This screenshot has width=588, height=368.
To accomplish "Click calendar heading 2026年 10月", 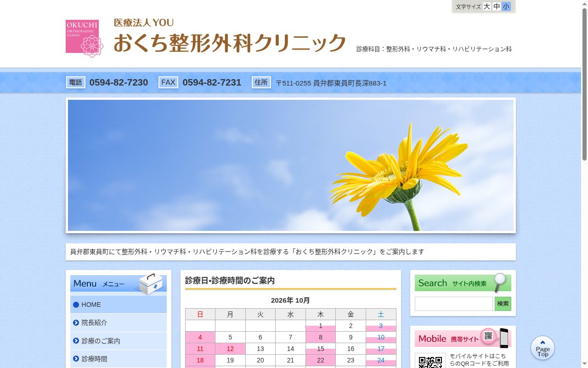I will coord(290,300).
